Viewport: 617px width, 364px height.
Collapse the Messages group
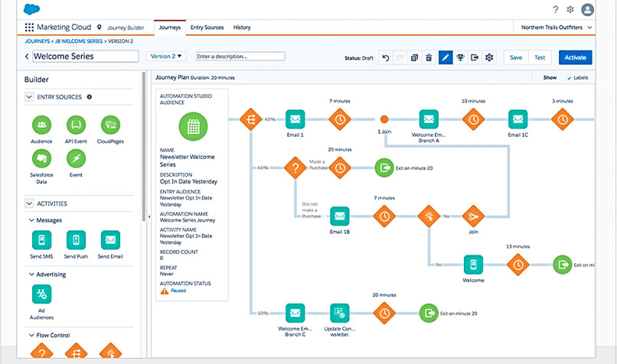click(x=31, y=220)
